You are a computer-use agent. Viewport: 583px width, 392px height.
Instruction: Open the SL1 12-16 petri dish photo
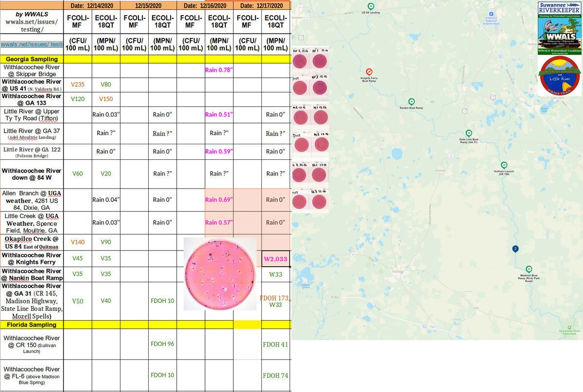(x=320, y=176)
